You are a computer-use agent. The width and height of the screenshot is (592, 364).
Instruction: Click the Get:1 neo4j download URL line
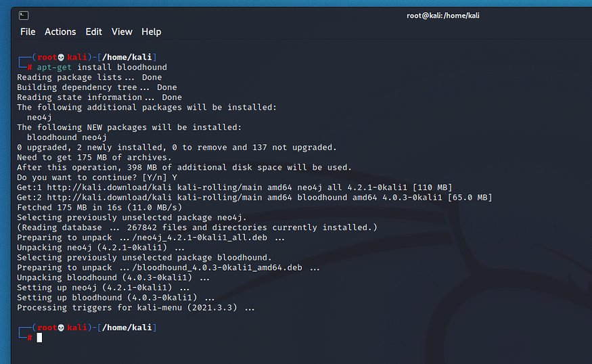click(x=235, y=187)
